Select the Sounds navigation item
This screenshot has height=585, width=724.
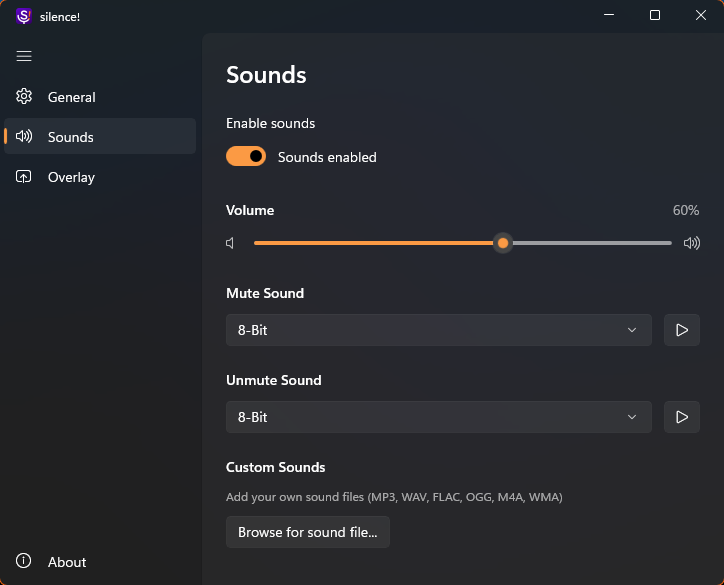[100, 137]
